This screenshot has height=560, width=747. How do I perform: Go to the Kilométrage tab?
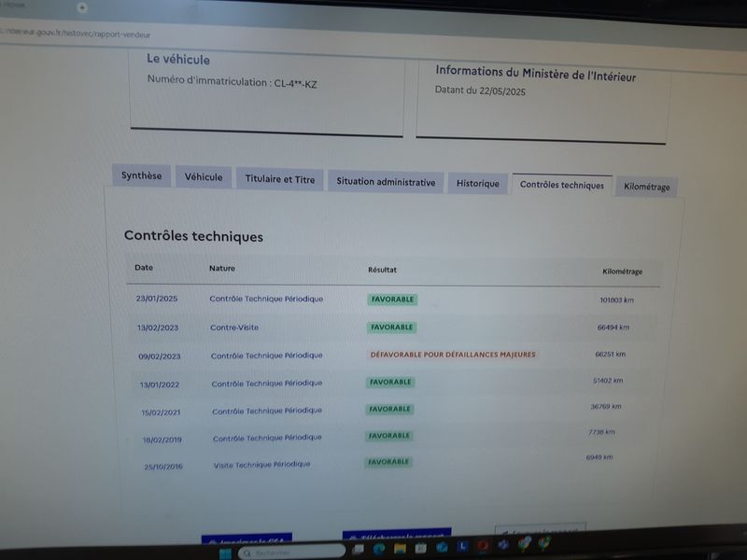647,187
